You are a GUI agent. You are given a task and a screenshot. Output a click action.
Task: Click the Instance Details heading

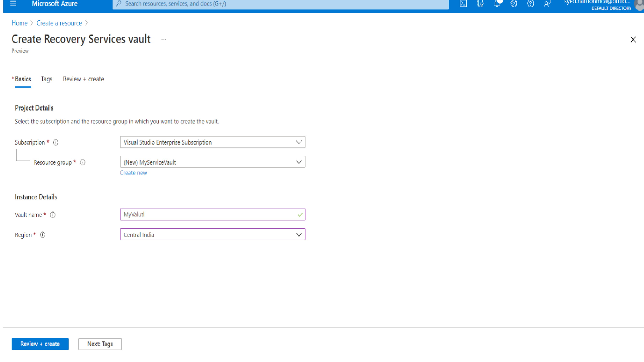point(36,197)
